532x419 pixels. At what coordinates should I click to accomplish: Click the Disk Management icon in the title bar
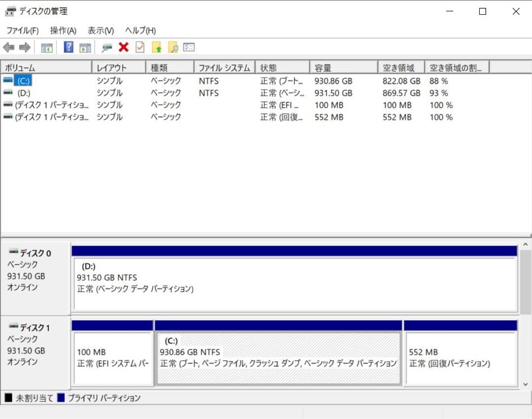point(10,10)
